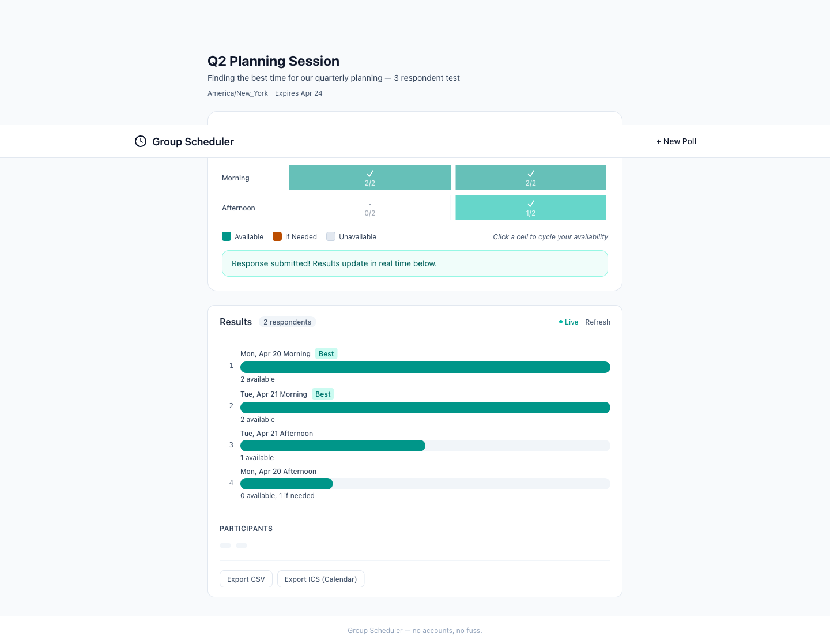Click the clock icon beside Group Scheduler
Viewport: 830px width, 644px height.
click(141, 141)
